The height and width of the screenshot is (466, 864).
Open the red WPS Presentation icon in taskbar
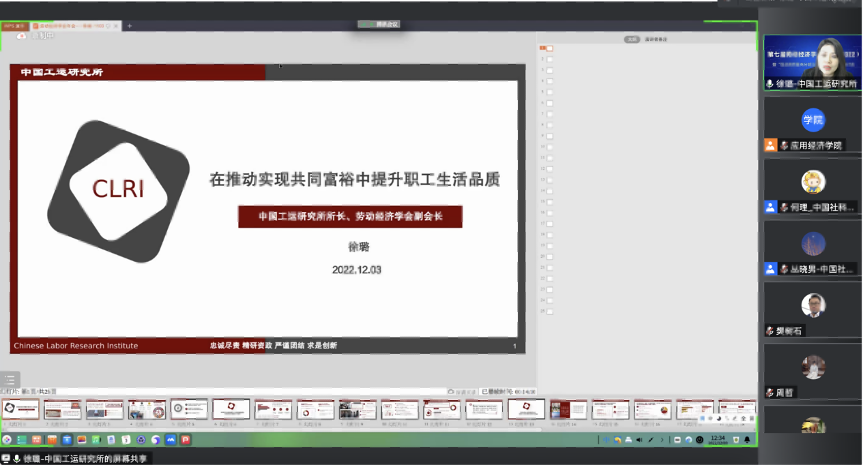point(186,440)
